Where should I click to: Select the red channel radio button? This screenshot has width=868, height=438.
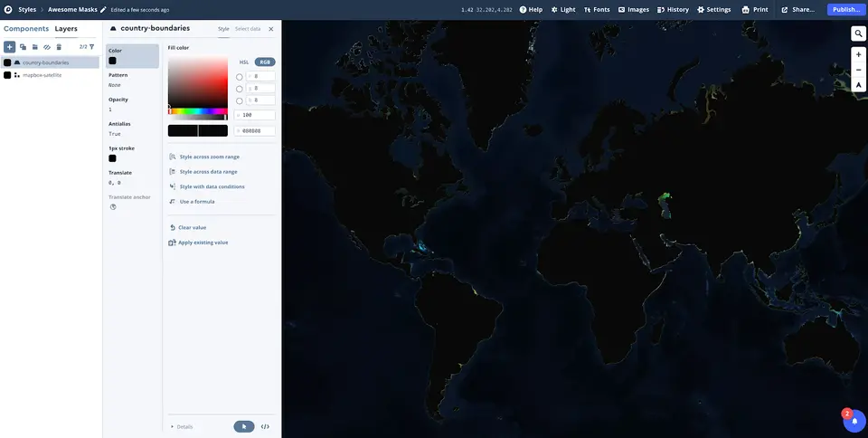(x=239, y=77)
